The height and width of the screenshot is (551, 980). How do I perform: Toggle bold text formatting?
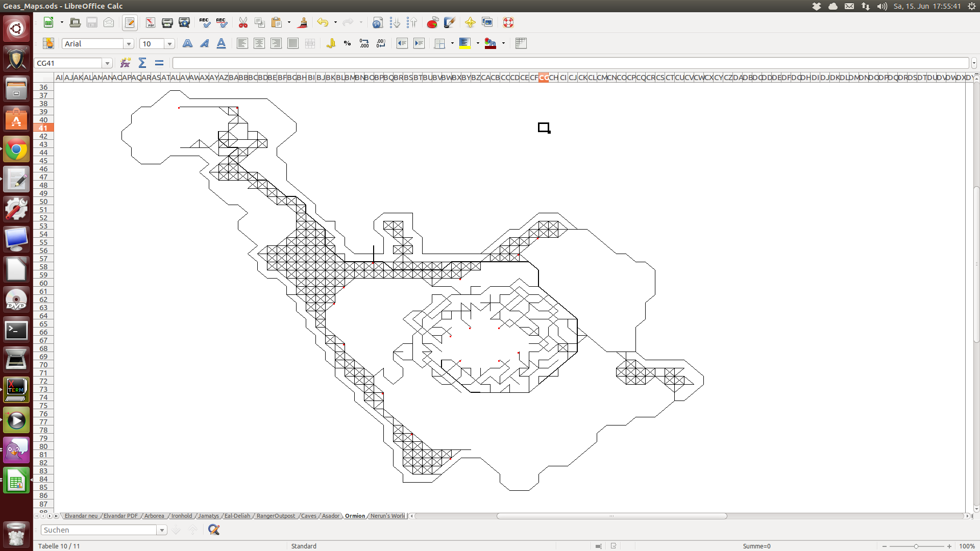point(187,44)
